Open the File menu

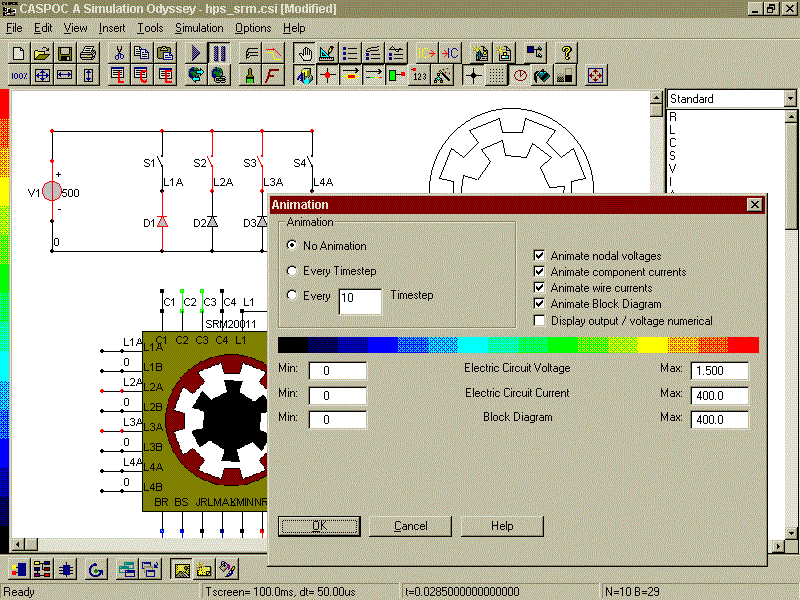(14, 28)
